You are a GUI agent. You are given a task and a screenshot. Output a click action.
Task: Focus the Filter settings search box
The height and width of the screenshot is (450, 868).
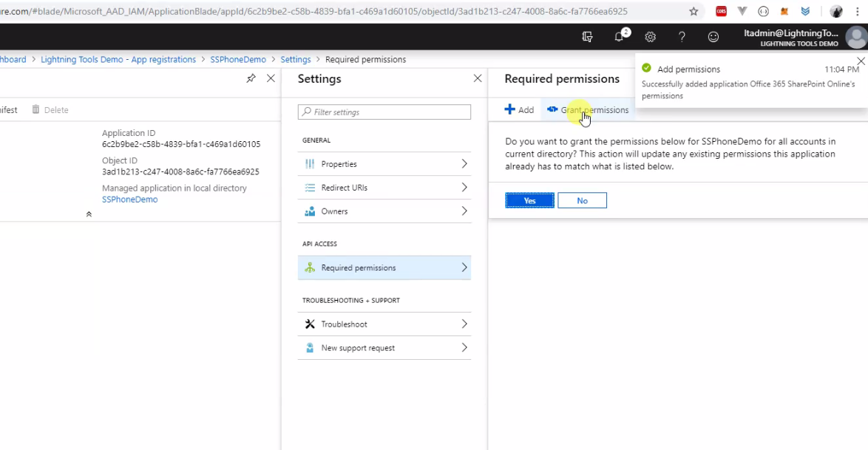[384, 112]
